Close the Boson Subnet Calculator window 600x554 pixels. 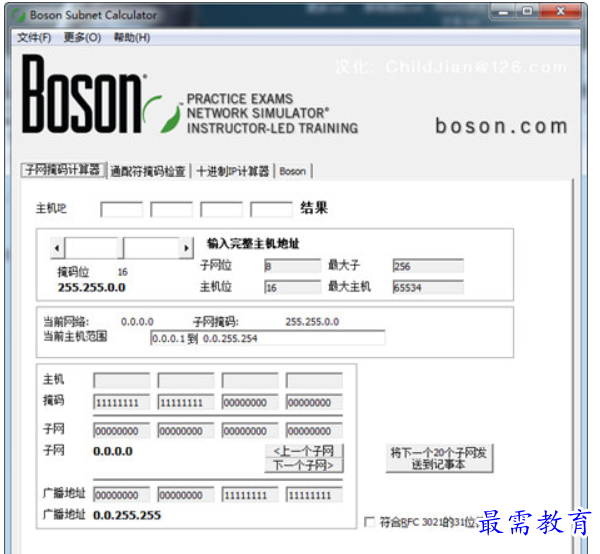coord(560,13)
